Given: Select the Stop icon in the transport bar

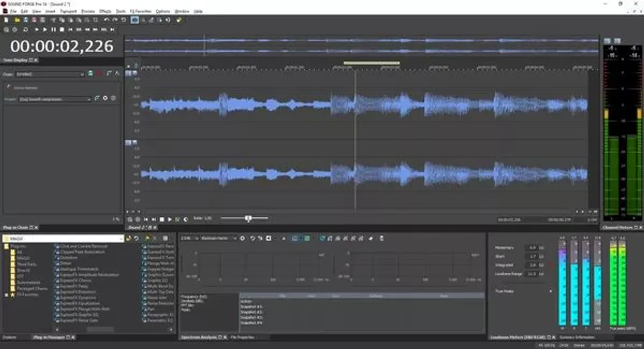Looking at the screenshot, I should [x=63, y=30].
